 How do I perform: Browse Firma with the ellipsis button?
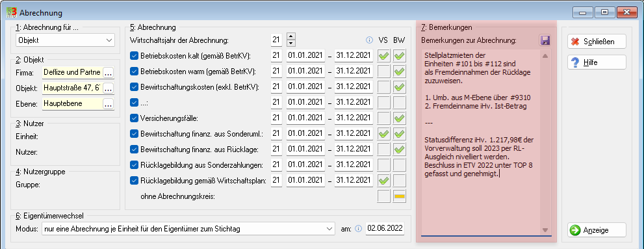click(x=109, y=73)
